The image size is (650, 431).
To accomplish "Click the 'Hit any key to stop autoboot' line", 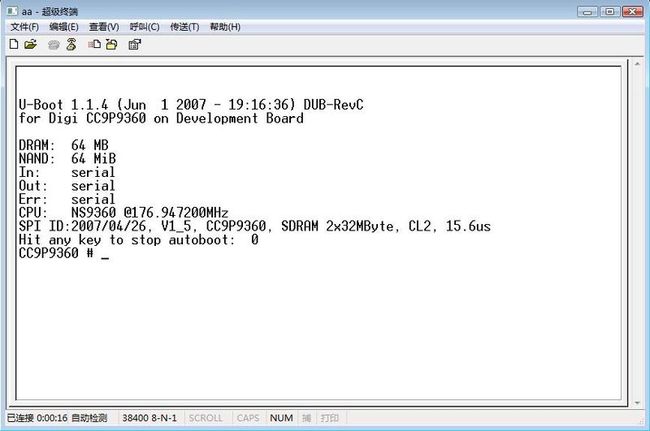I will click(x=138, y=240).
